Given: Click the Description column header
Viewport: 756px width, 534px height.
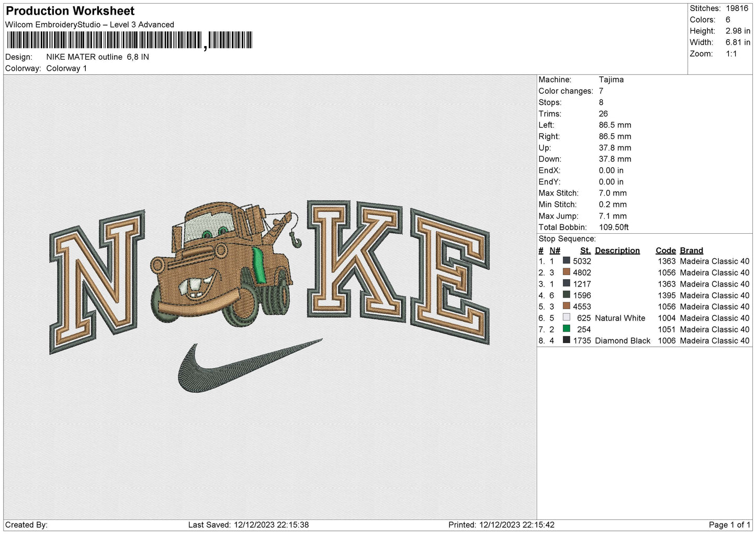Looking at the screenshot, I should tap(617, 251).
